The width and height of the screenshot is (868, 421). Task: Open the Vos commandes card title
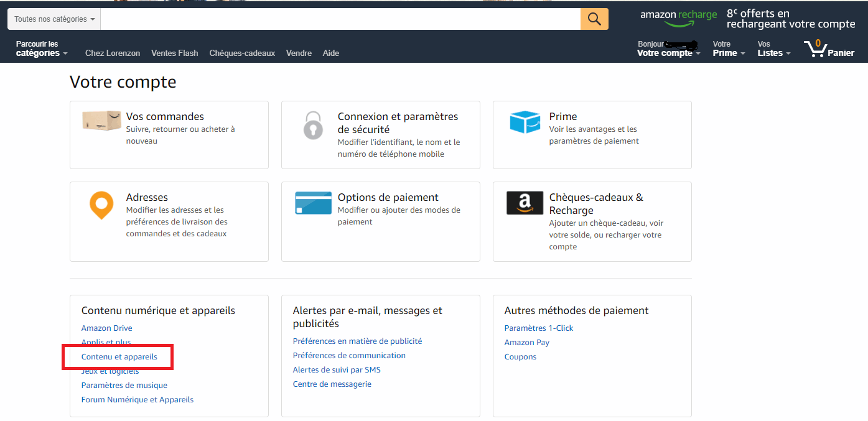pos(165,116)
